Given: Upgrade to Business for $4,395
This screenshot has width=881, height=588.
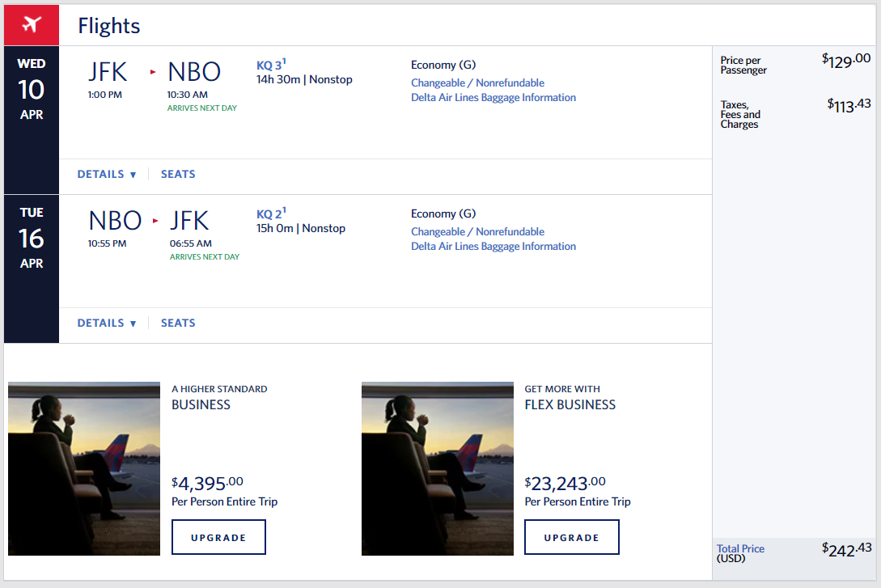Looking at the screenshot, I should (218, 537).
